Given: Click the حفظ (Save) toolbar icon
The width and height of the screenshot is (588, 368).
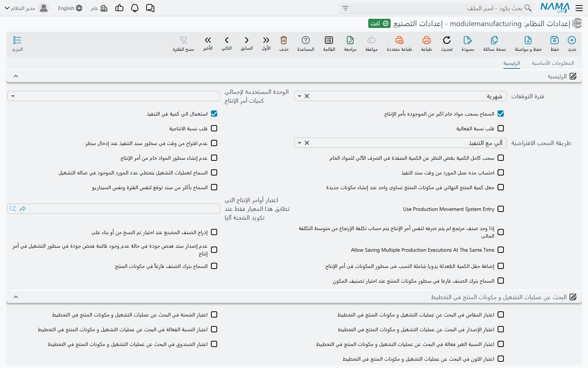Looking at the screenshot, I should point(555,40).
